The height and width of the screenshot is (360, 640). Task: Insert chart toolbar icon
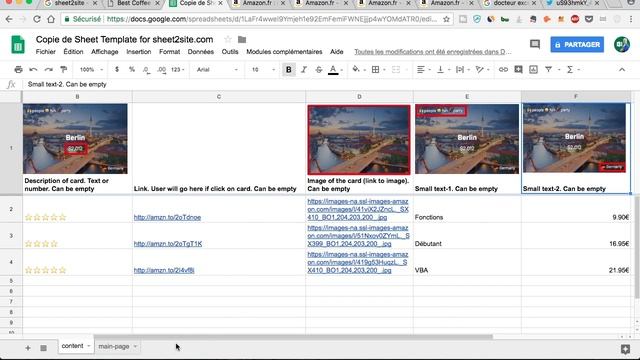[x=533, y=70]
